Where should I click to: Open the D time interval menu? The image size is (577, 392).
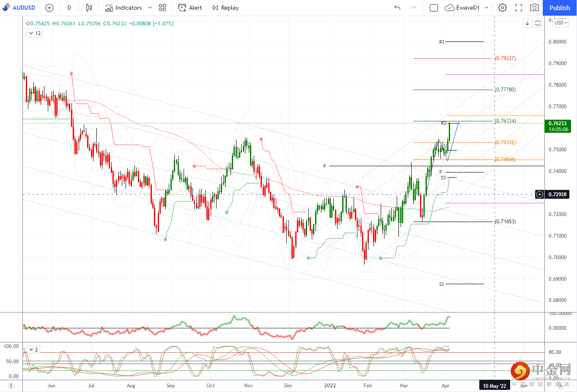69,8
